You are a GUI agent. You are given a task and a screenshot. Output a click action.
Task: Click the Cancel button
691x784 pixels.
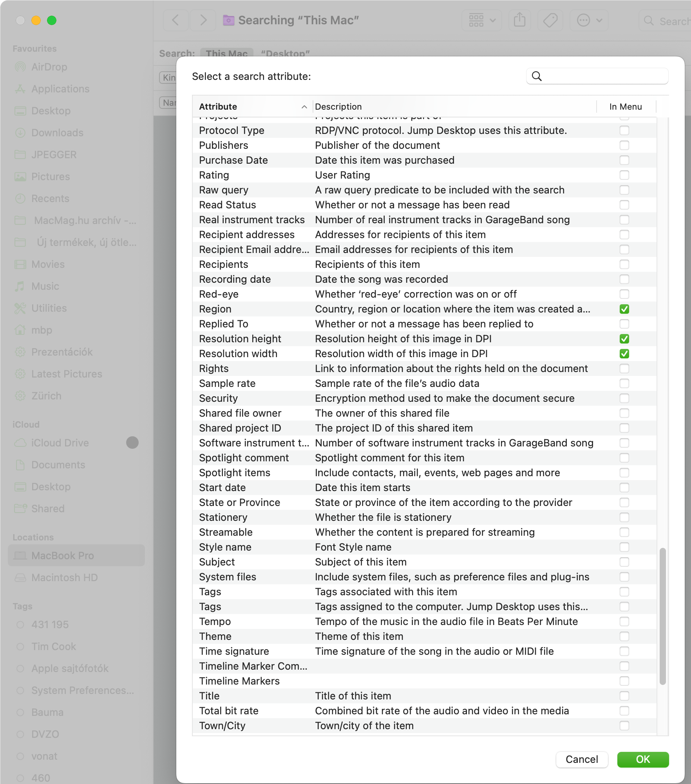point(582,759)
